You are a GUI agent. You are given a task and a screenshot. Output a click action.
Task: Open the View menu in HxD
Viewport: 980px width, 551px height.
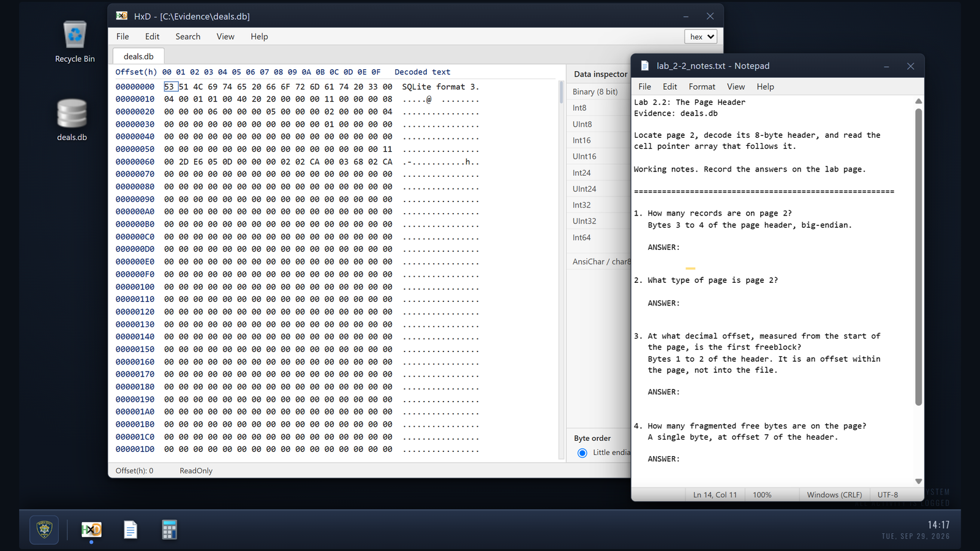pos(225,37)
